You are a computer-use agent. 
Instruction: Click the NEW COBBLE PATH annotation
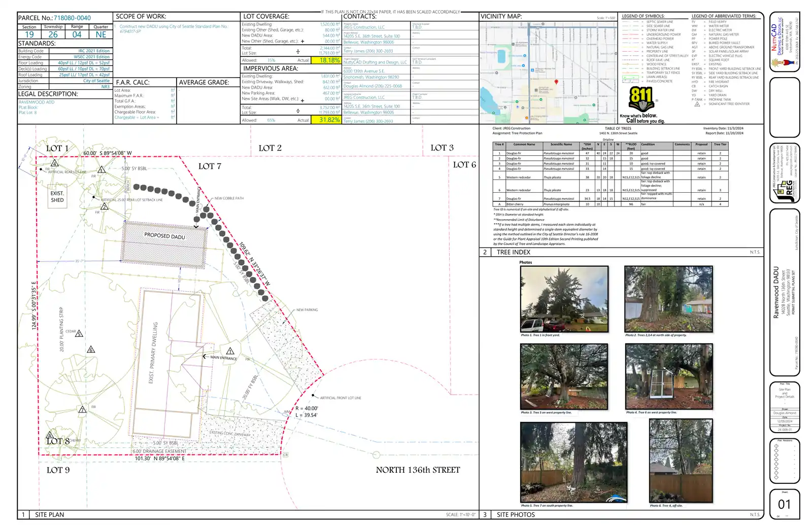point(229,198)
